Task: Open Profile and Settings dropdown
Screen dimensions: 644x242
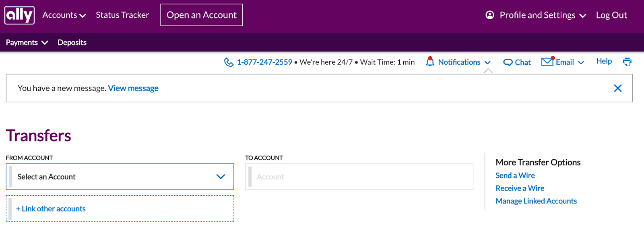Action: tap(542, 15)
